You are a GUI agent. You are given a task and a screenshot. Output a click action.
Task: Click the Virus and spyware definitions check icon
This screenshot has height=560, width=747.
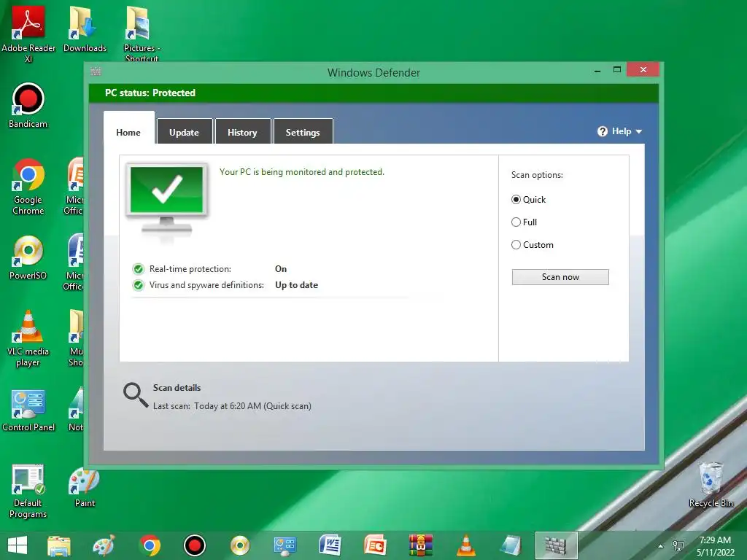[x=138, y=285]
